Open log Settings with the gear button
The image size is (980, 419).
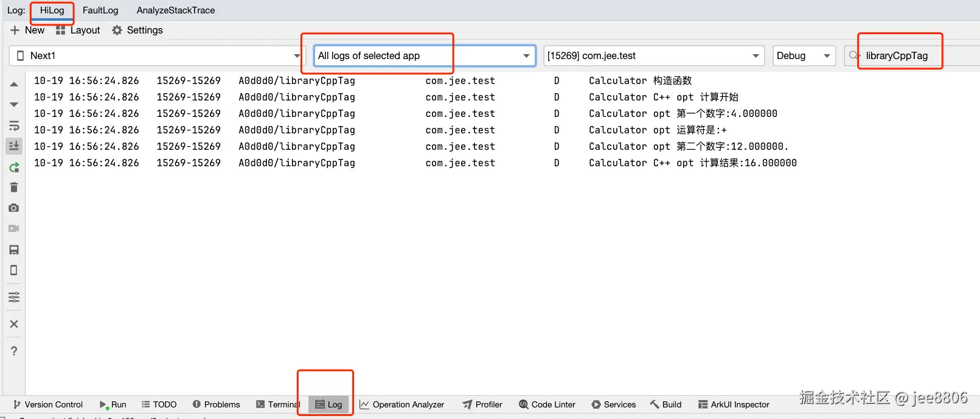[137, 30]
